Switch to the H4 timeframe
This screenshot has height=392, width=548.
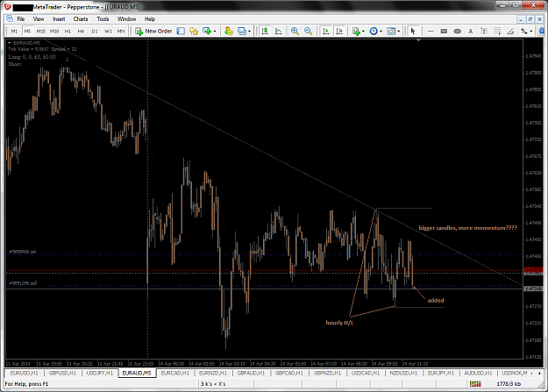tap(81, 31)
